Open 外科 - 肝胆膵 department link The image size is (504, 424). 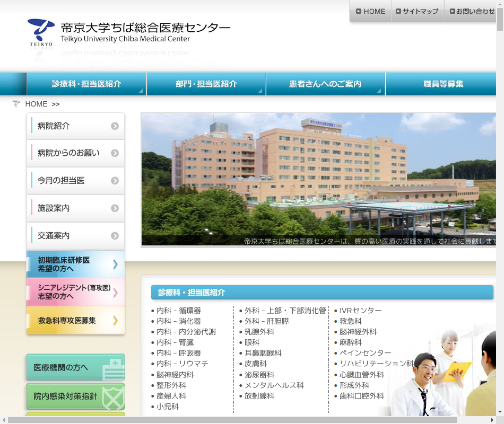click(266, 321)
